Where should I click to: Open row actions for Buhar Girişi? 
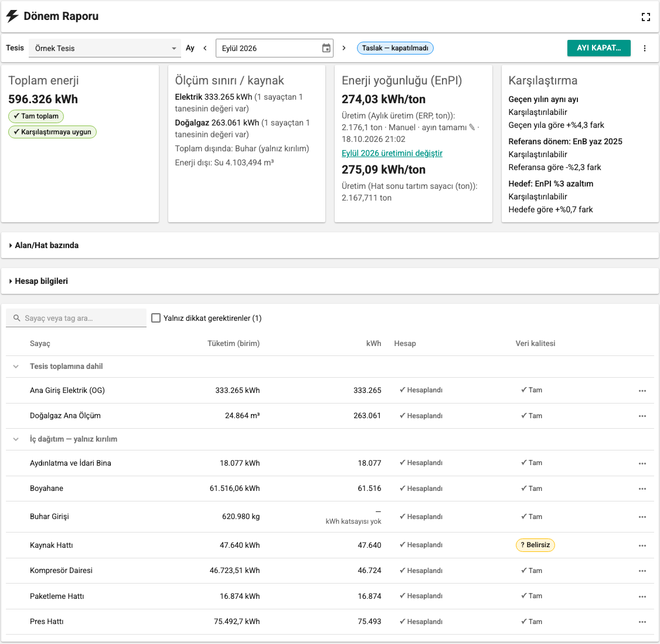[642, 517]
